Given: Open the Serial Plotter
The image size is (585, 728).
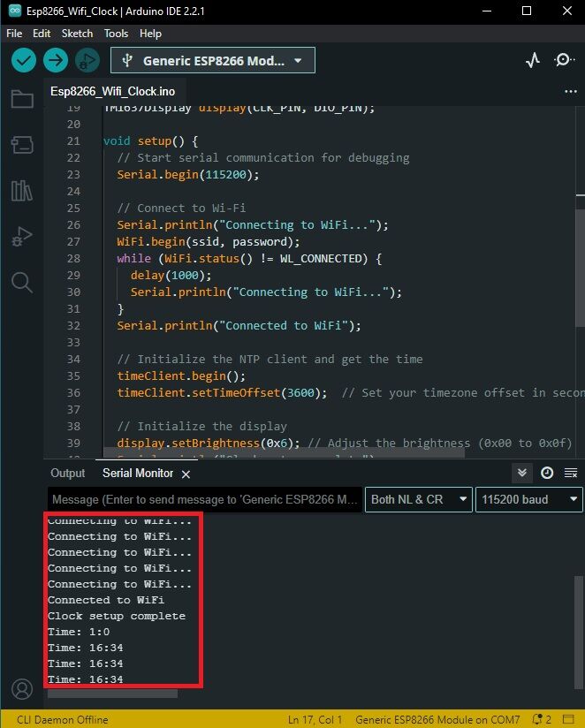Looking at the screenshot, I should point(532,60).
